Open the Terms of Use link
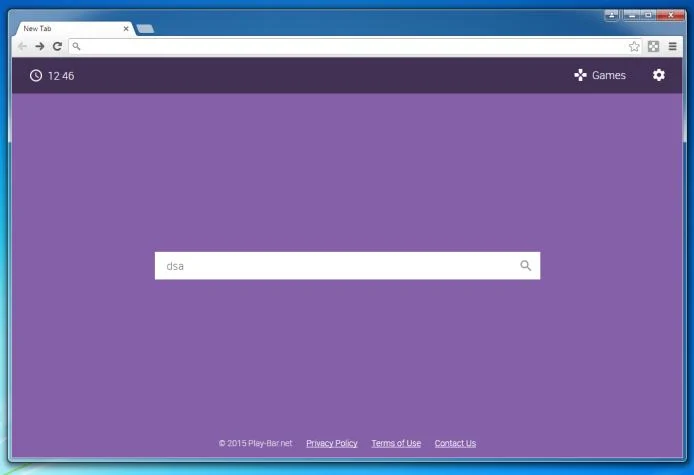The width and height of the screenshot is (694, 475). (x=396, y=443)
